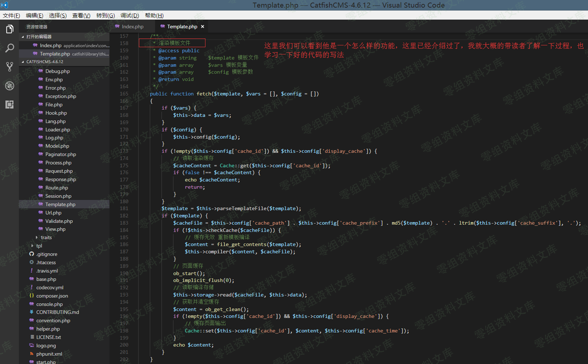This screenshot has height=364, width=588.
Task: Open the 文件(F) menu
Action: pos(11,15)
